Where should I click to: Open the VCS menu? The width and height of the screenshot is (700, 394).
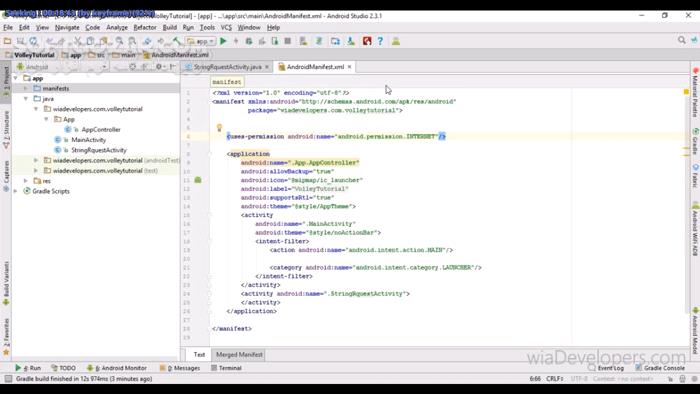coord(226,27)
